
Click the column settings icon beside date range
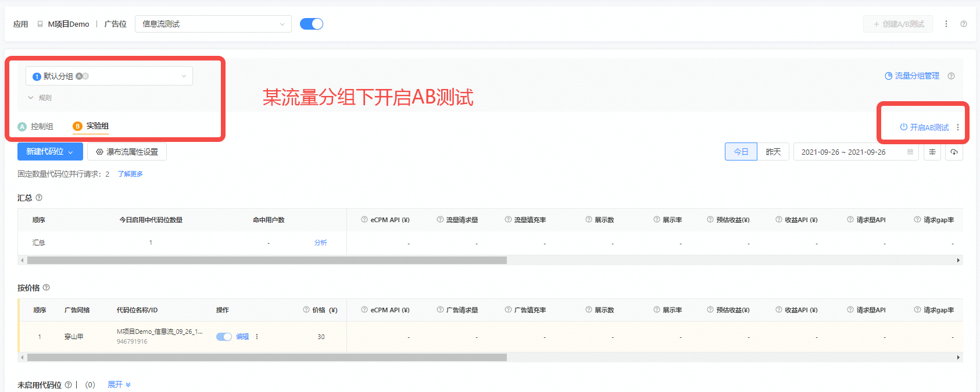pos(932,152)
